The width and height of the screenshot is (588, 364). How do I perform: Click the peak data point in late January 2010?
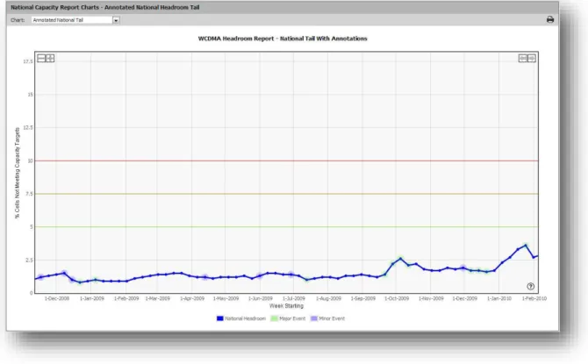pyautogui.click(x=526, y=246)
